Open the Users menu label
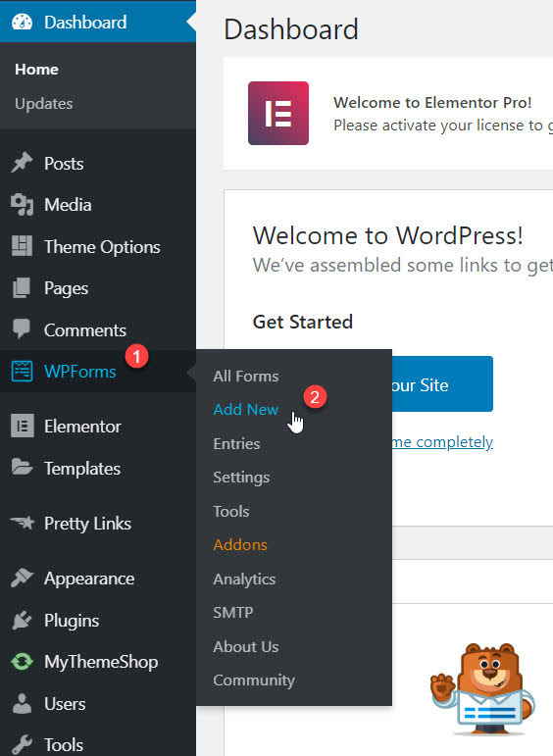Screen dimensions: 553x756 coord(65,704)
